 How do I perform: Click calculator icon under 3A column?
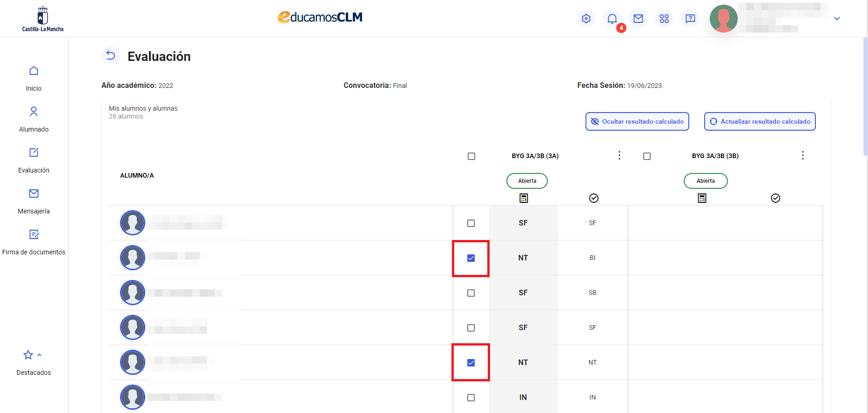tap(524, 198)
